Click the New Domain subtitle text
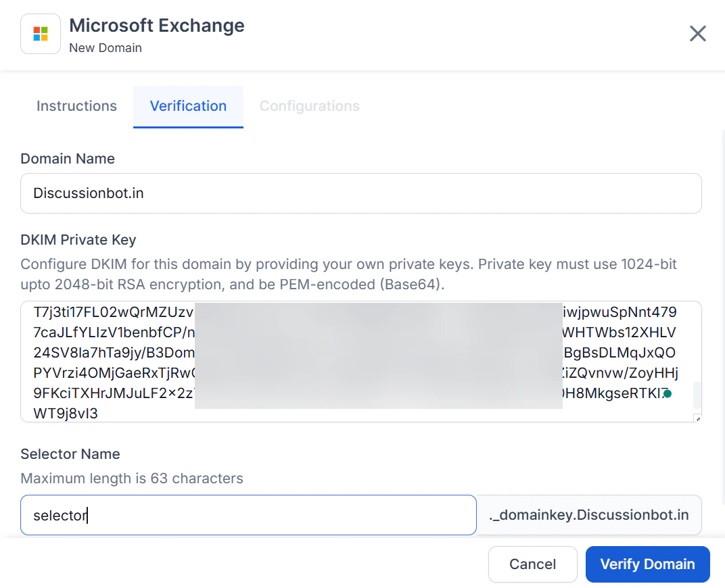Viewport: 725px width, 588px height. (106, 48)
